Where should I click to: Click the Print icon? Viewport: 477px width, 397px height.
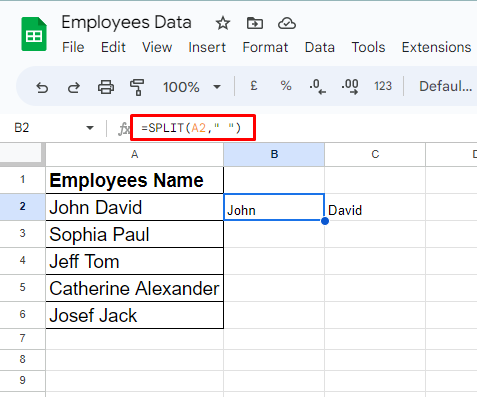[106, 87]
